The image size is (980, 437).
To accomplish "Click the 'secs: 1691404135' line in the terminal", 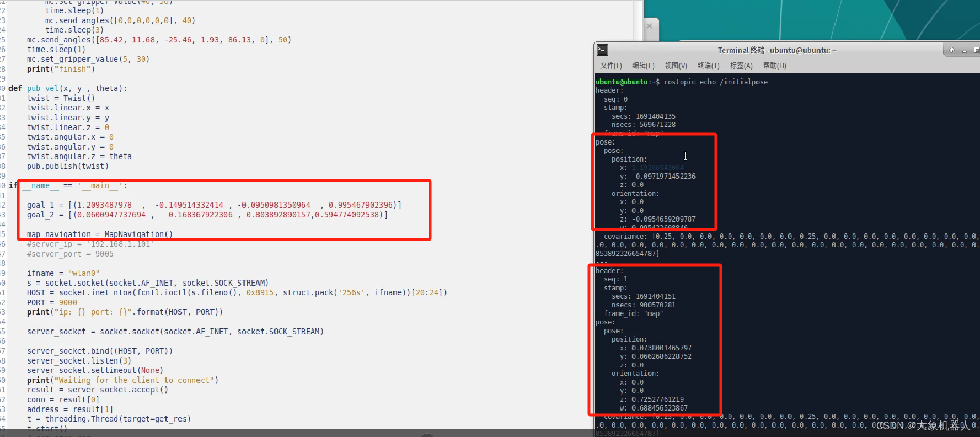I will (x=644, y=116).
